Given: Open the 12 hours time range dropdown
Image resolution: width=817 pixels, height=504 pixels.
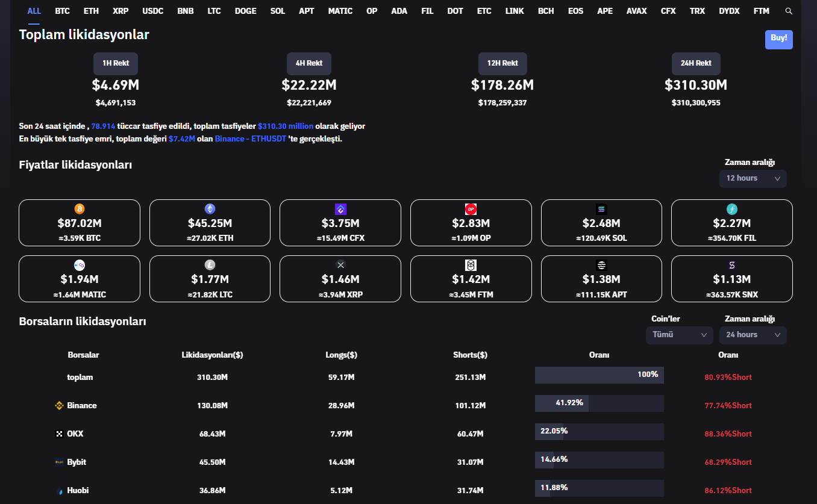Looking at the screenshot, I should click(x=753, y=178).
